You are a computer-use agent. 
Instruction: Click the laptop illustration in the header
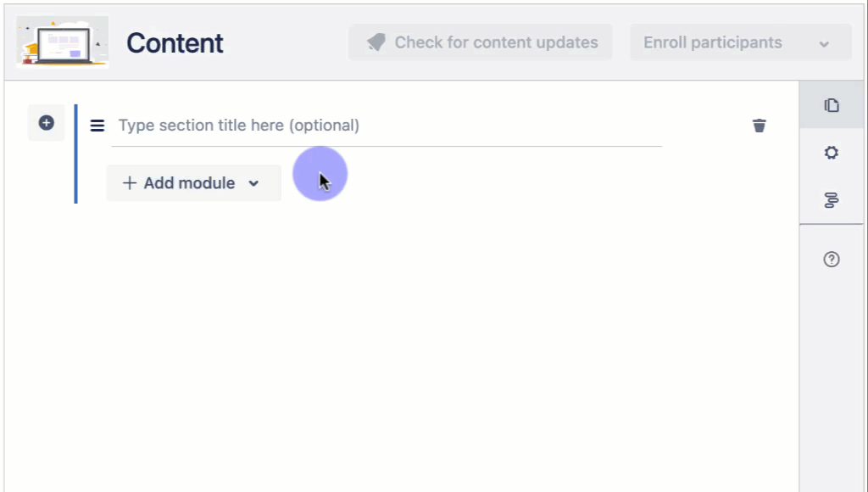pos(62,42)
